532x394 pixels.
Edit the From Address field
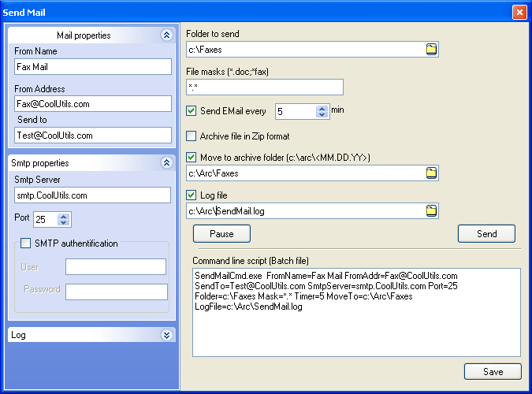point(93,104)
